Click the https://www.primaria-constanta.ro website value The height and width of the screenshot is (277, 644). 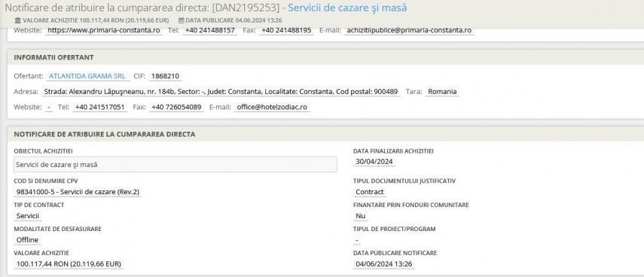[104, 30]
